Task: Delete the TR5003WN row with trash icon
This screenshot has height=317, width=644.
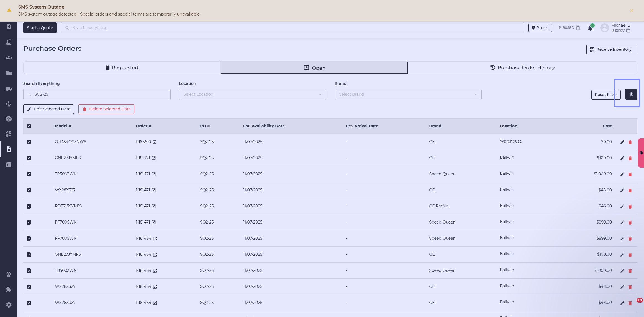Action: click(x=630, y=174)
